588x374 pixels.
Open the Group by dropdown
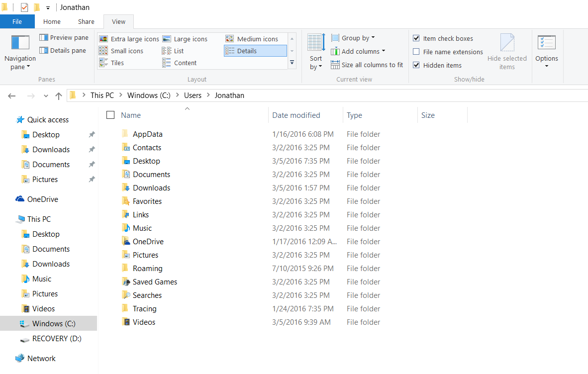click(x=353, y=38)
